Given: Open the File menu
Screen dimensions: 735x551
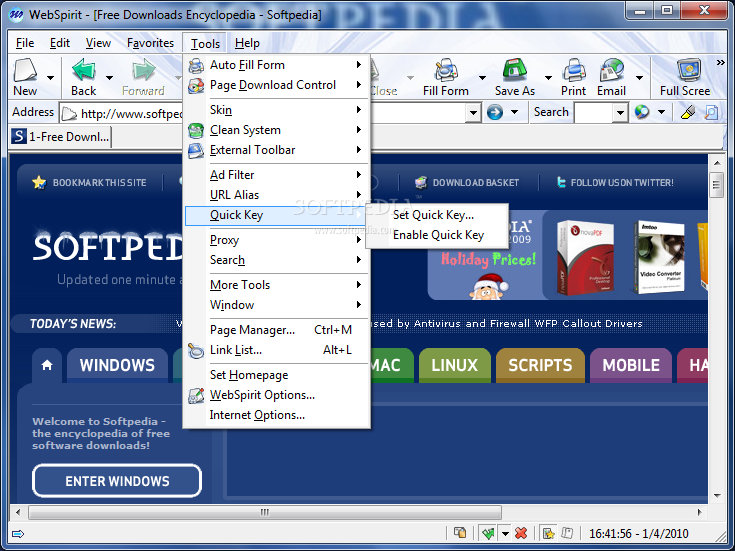Looking at the screenshot, I should 25,43.
